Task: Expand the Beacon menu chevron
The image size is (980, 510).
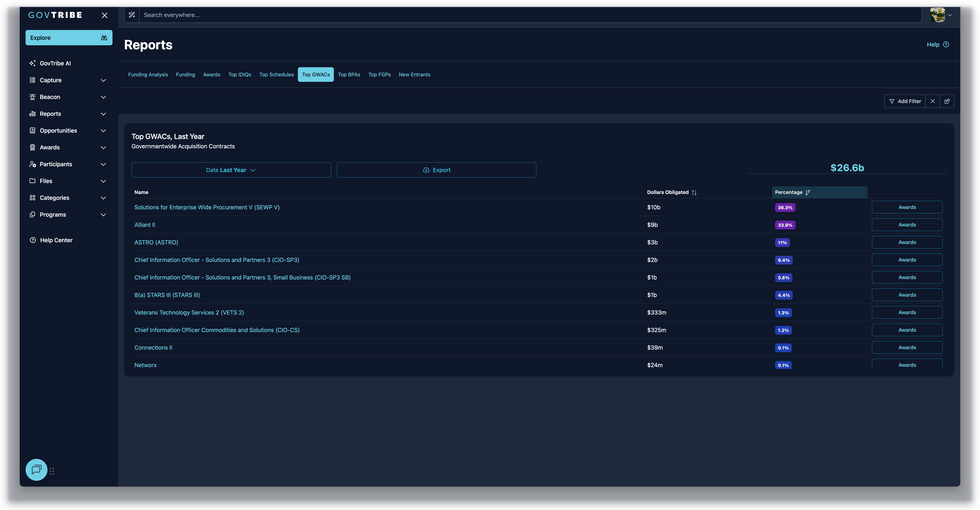Action: pyautogui.click(x=103, y=97)
